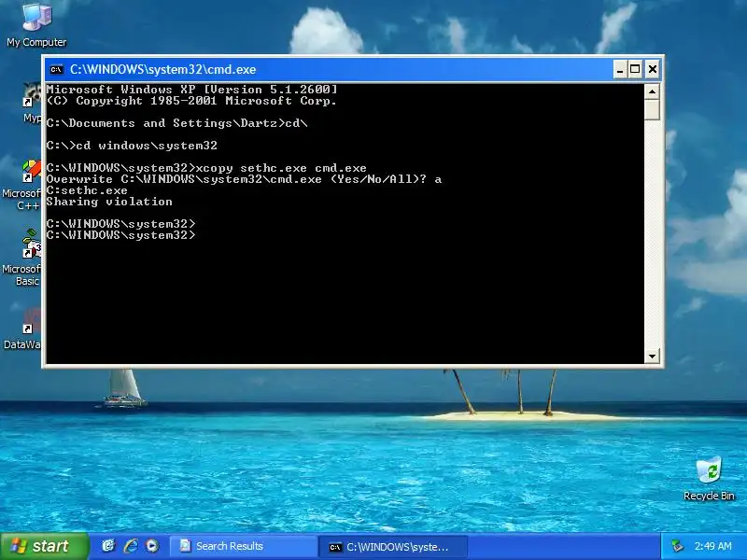Viewport: 747px width, 560px height.
Task: Maximize the cmd.exe window
Action: (x=635, y=70)
